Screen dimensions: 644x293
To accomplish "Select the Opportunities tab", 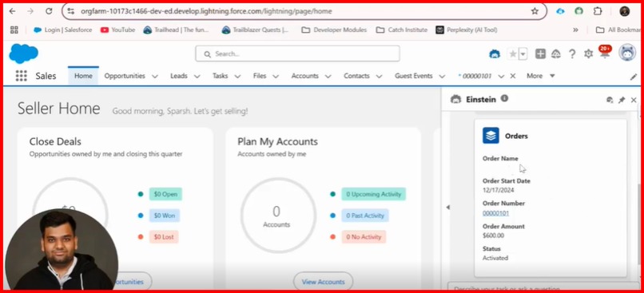I will [x=125, y=76].
